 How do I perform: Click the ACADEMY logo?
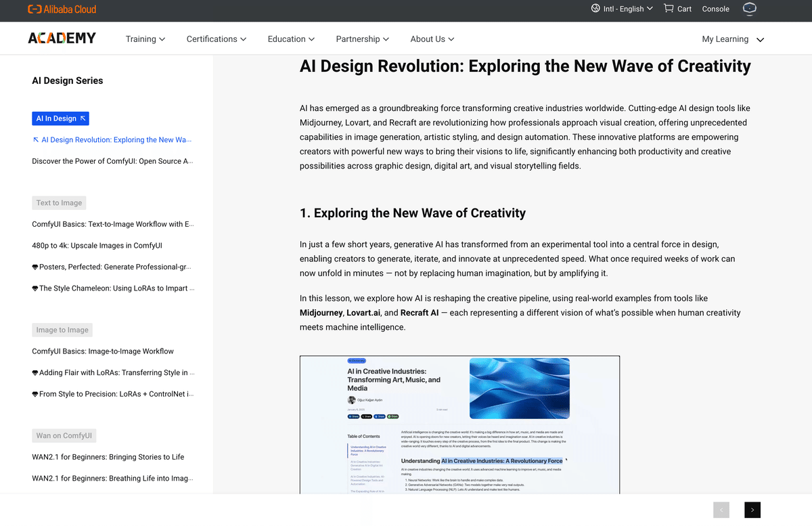click(x=62, y=39)
